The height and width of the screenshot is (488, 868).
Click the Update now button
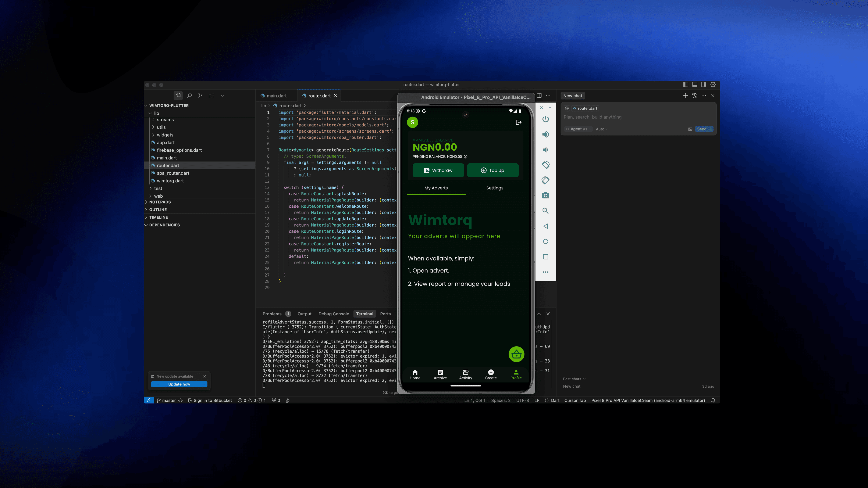click(x=179, y=384)
